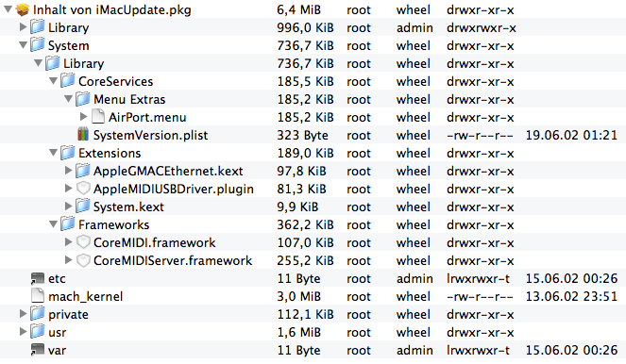Click the date '19.06.02 01:21'
Screen dimensions: 626x364
(571, 135)
